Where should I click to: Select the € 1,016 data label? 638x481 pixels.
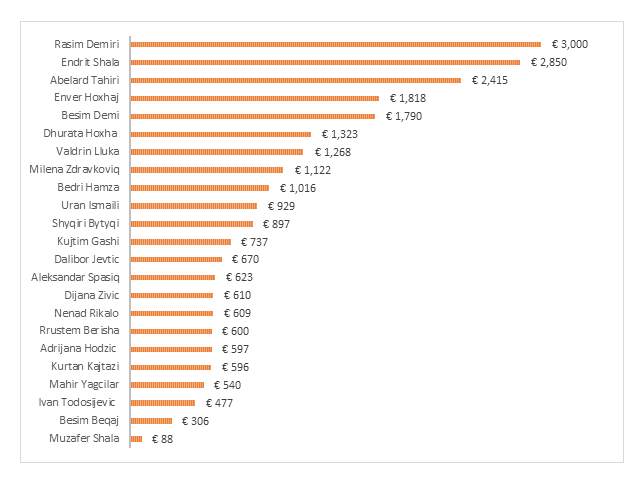298,188
